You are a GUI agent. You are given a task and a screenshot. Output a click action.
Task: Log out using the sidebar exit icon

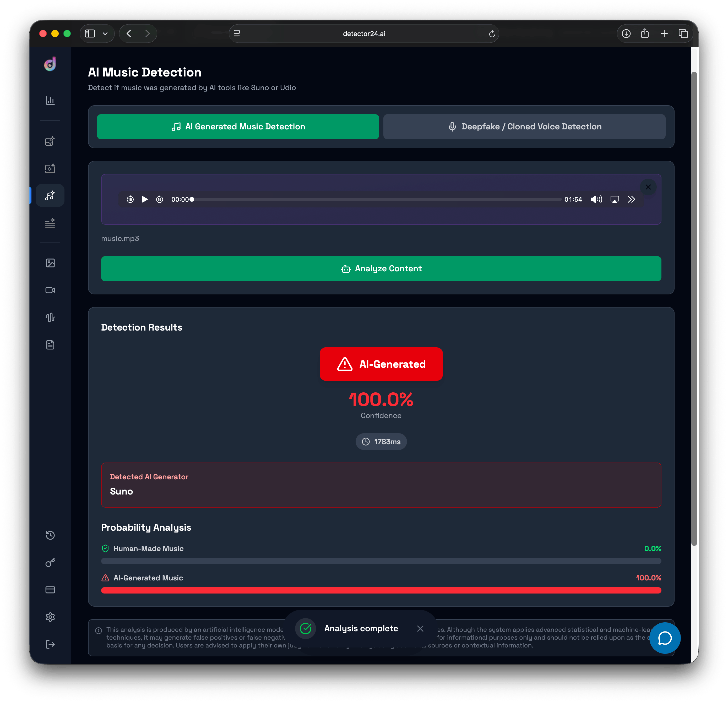(50, 644)
